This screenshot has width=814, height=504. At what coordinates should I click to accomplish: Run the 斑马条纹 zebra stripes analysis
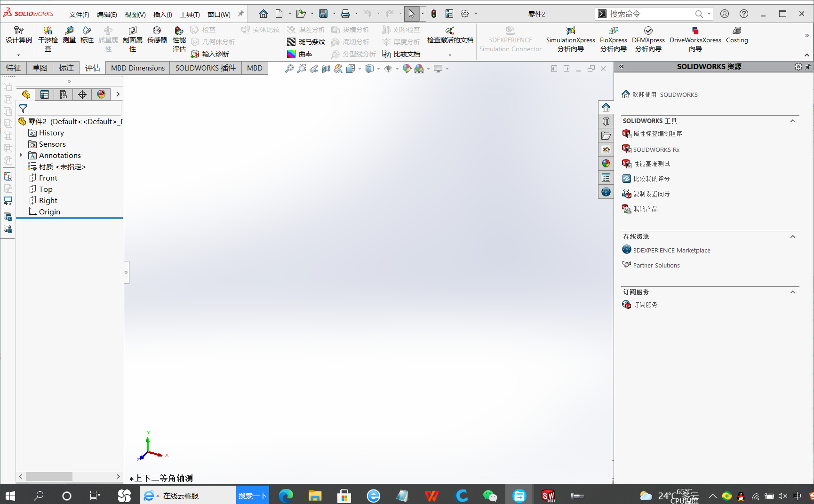307,41
